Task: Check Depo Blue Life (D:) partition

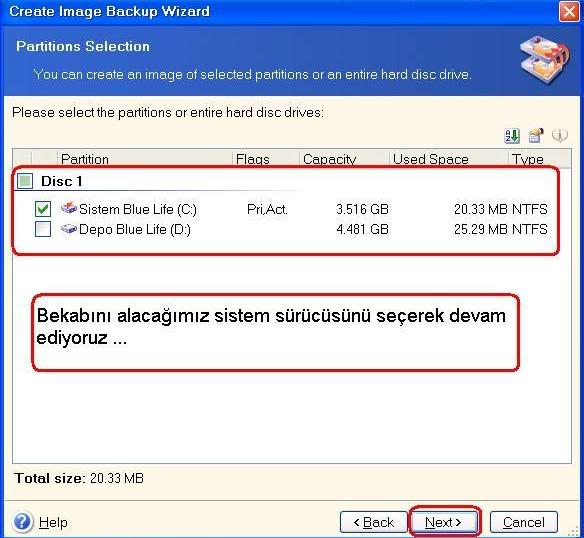Action: tap(43, 229)
